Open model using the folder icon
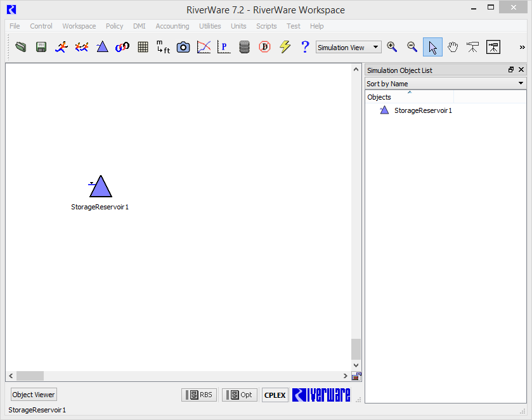Screen dimensions: 532x420 pos(21,47)
